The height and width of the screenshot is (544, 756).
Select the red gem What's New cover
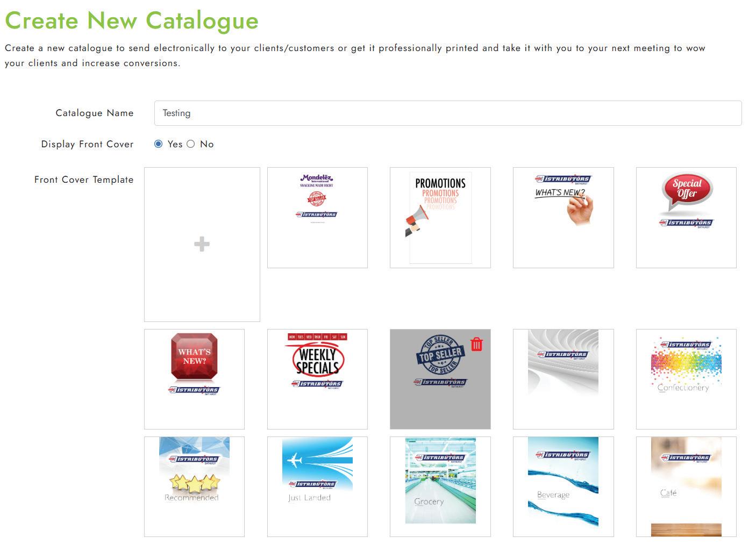click(x=194, y=379)
